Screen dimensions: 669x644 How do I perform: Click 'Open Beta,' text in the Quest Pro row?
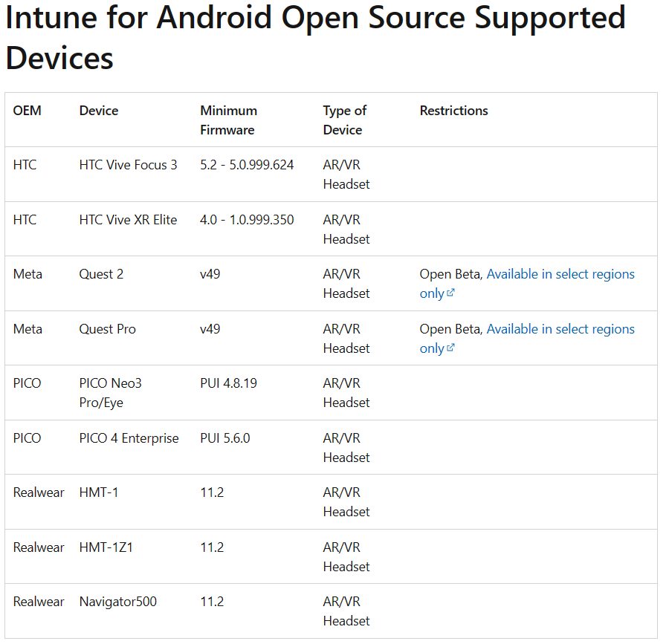coord(451,329)
